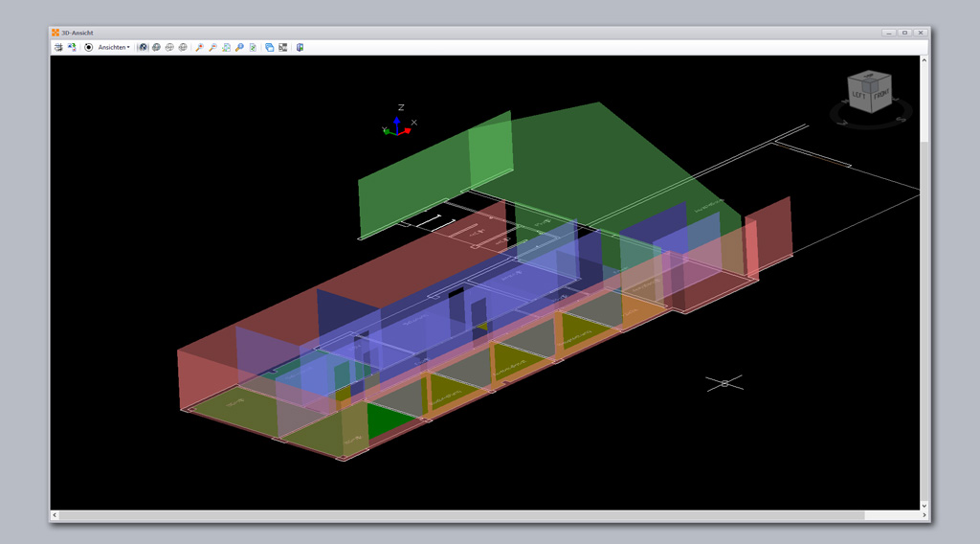Click the orange 3D-Ansicht window title icon
Viewport: 980px width, 544px height.
tap(56, 33)
